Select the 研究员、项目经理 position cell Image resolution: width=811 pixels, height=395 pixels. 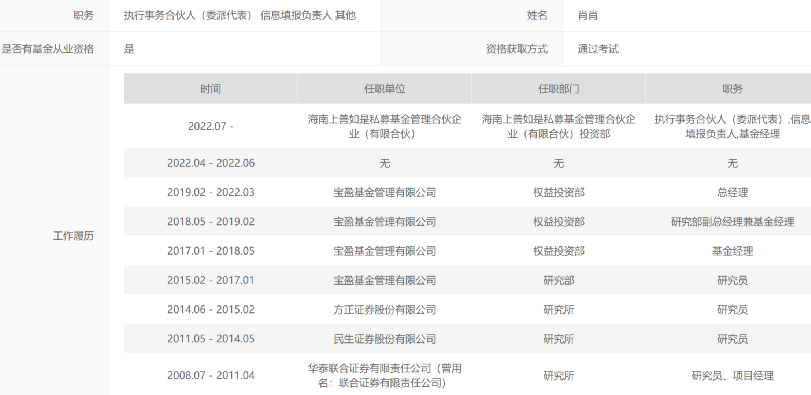tap(732, 376)
